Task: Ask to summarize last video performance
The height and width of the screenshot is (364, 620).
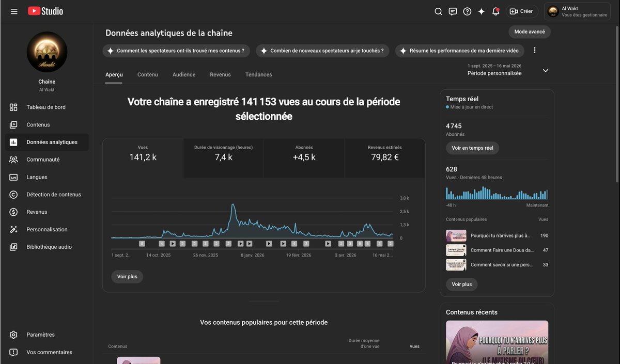Action: (460, 51)
